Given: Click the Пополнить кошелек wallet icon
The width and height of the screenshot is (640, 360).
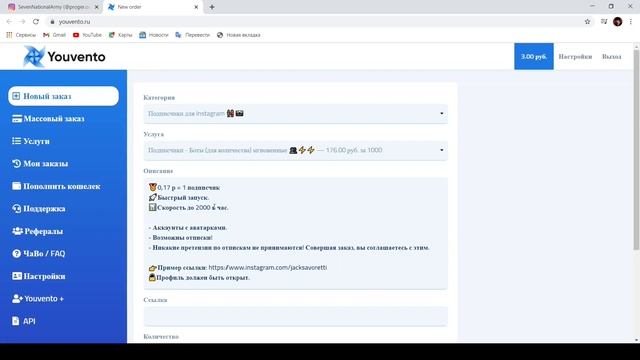Looking at the screenshot, I should click(16, 186).
